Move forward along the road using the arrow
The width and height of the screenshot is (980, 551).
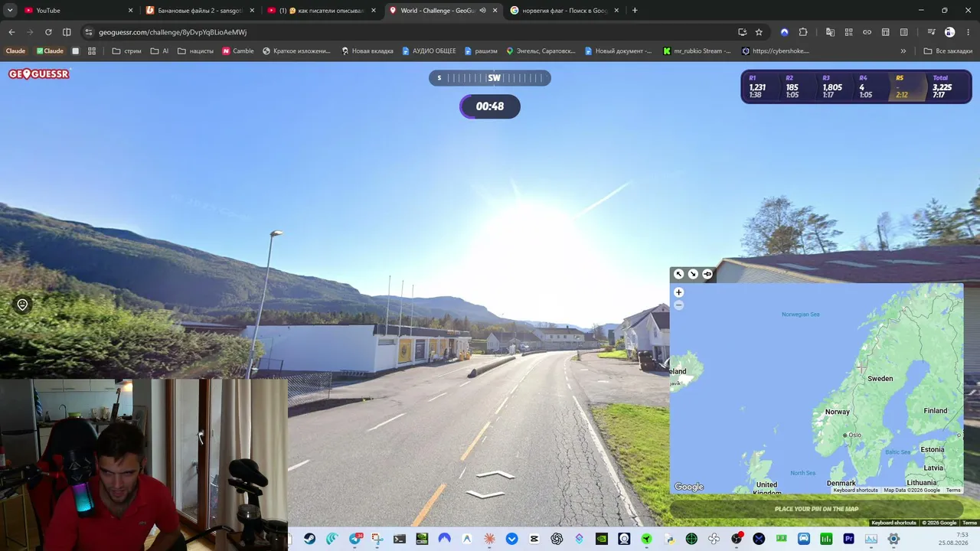[x=494, y=475]
